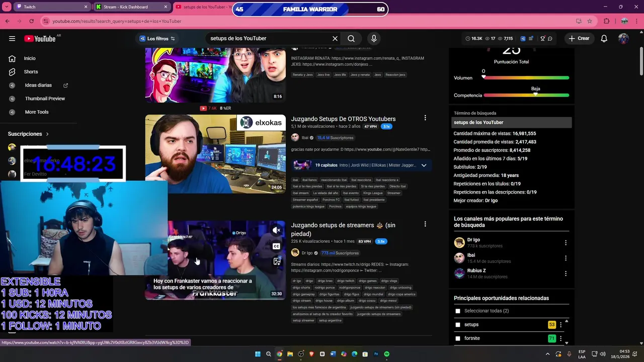Open options for Juzgando setups de streamers video
The image size is (644, 362).
tap(425, 224)
